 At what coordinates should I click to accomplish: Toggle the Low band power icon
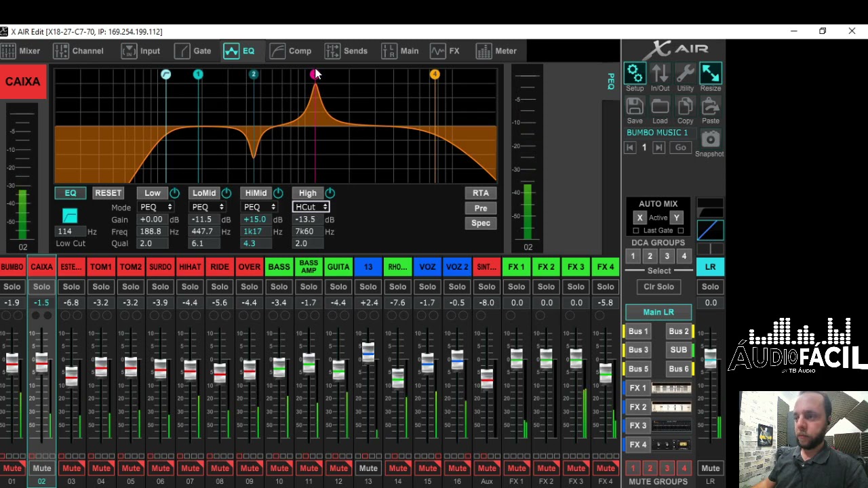[174, 193]
